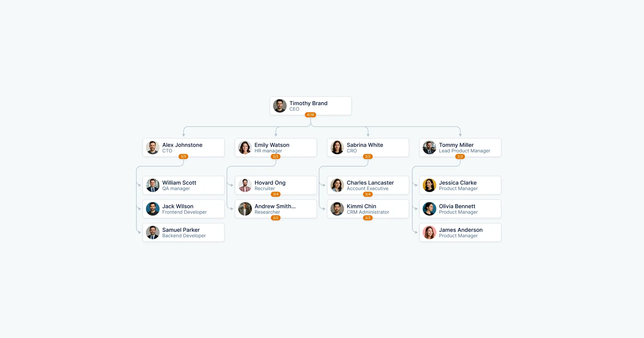The width and height of the screenshot is (644, 338).
Task: Click Emily Watson's profile avatar
Action: tap(245, 147)
